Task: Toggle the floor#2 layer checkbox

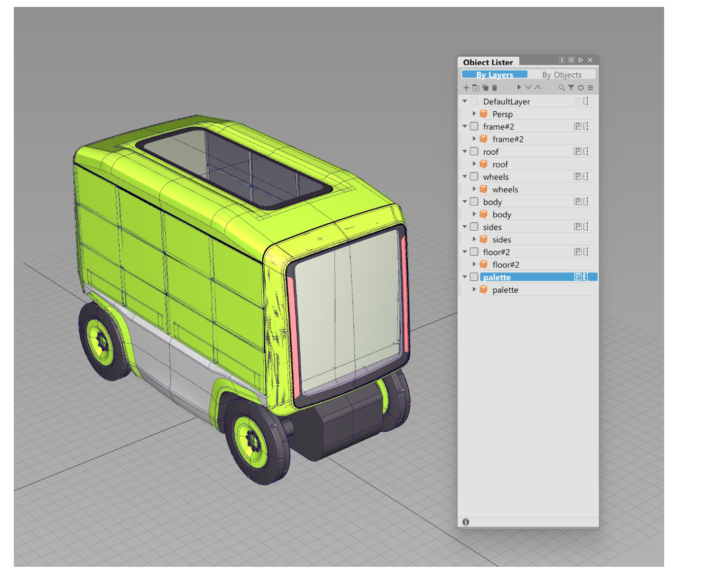Action: tap(474, 252)
